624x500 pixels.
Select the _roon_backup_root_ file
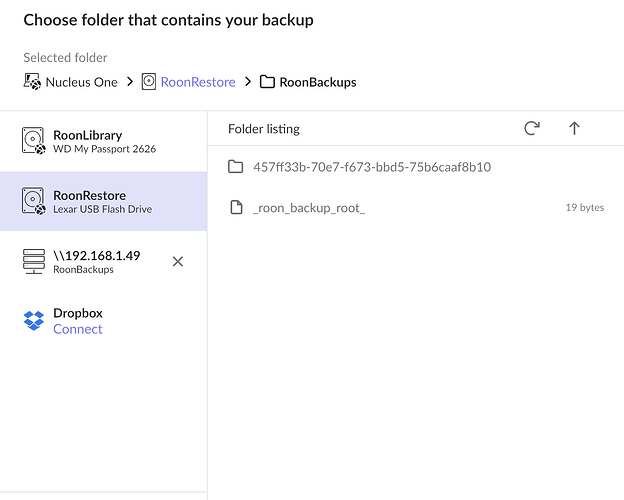415,207
